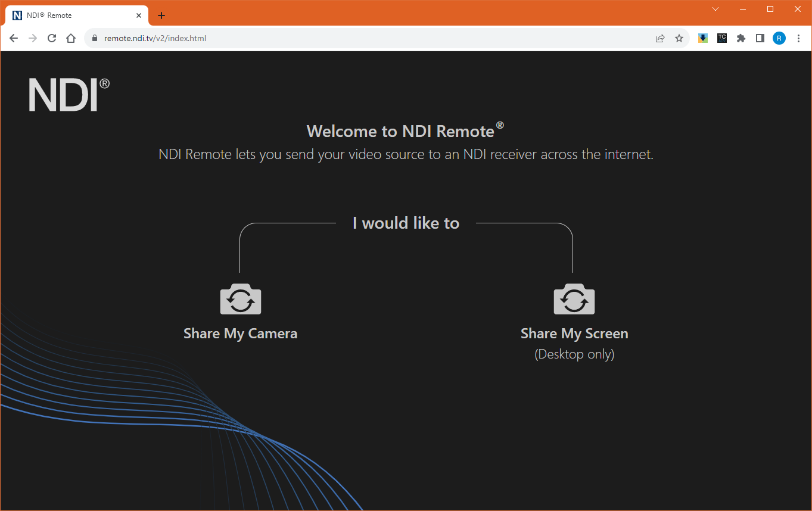The height and width of the screenshot is (511, 812).
Task: Click the NDI logo
Action: 69,95
